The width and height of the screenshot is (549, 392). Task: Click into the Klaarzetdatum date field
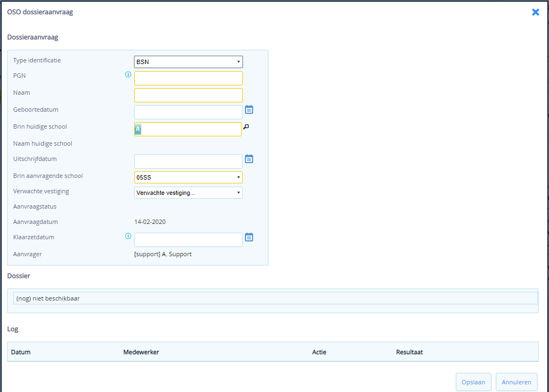tap(188, 240)
